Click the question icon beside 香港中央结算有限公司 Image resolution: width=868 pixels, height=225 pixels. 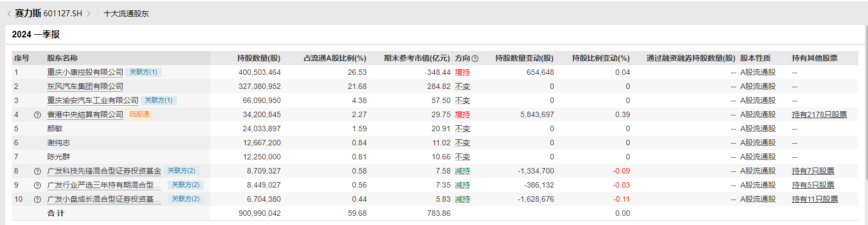click(37, 115)
